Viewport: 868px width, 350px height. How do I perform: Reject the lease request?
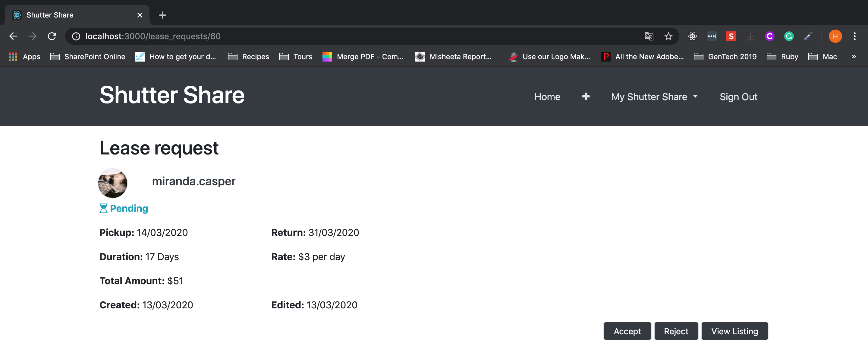tap(676, 331)
